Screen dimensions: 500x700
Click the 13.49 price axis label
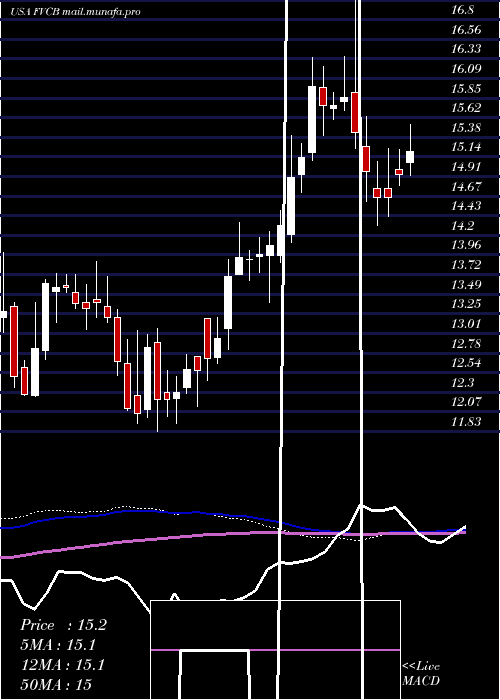pyautogui.click(x=466, y=284)
